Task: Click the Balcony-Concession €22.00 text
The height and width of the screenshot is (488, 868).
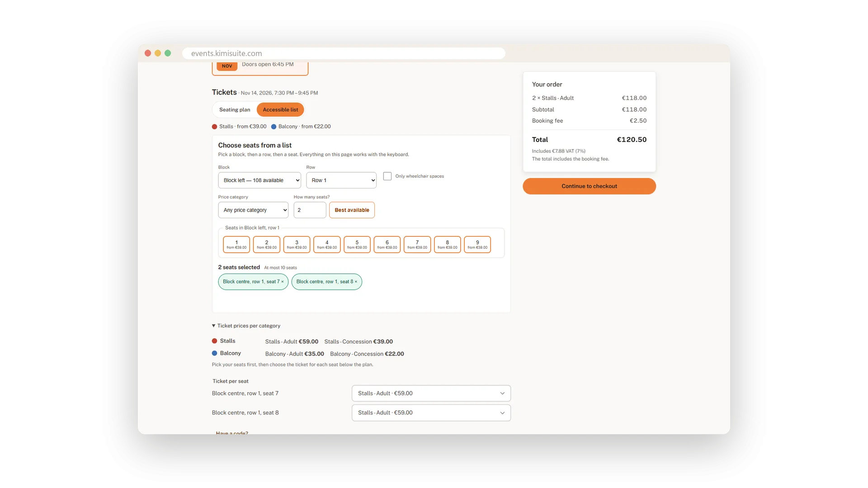Action: (367, 354)
